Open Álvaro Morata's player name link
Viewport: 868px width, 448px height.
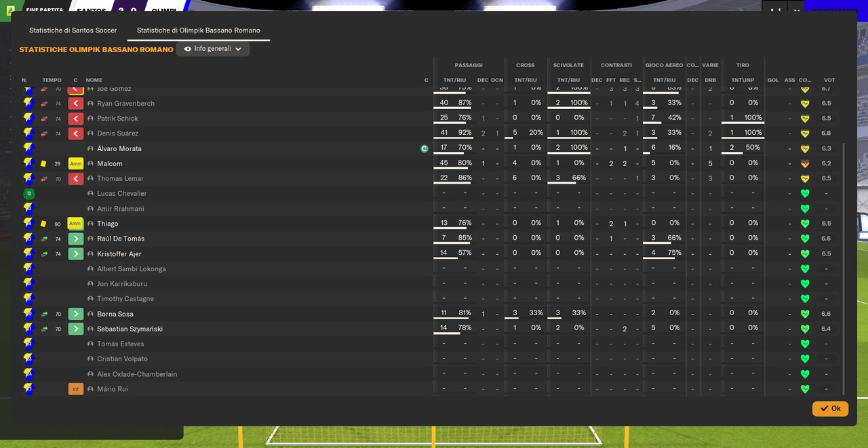coord(119,148)
